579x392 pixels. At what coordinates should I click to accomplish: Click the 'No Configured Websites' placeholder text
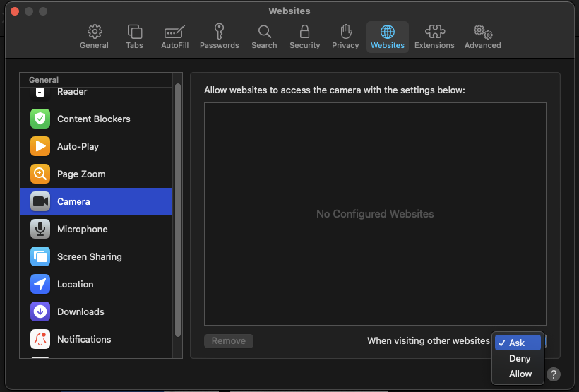click(x=375, y=214)
